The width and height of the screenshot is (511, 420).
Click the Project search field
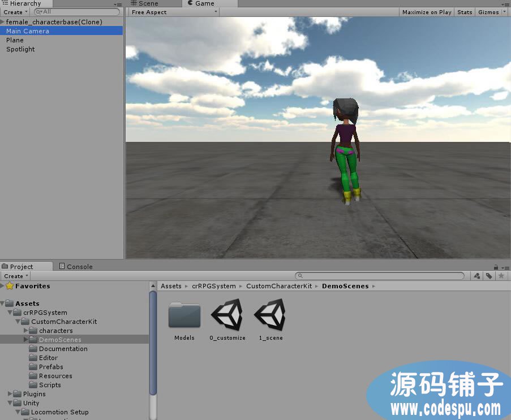380,276
